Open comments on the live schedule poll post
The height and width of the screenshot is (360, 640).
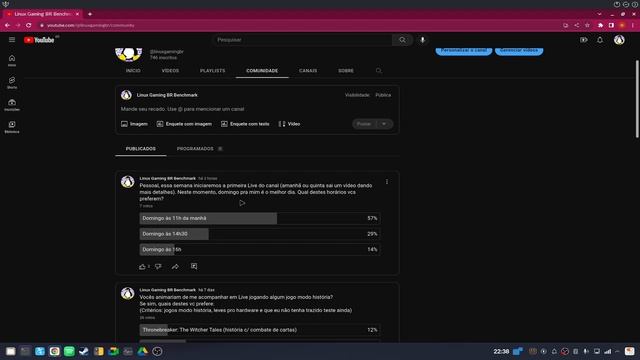(x=194, y=266)
